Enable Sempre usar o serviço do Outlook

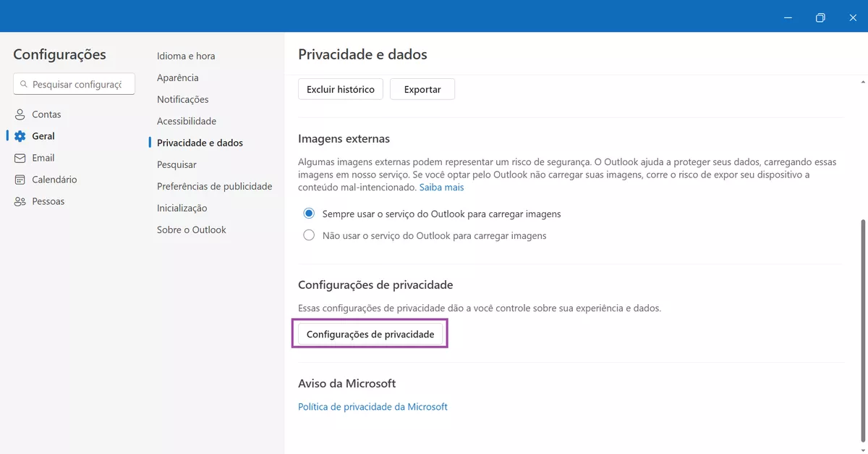click(x=309, y=214)
